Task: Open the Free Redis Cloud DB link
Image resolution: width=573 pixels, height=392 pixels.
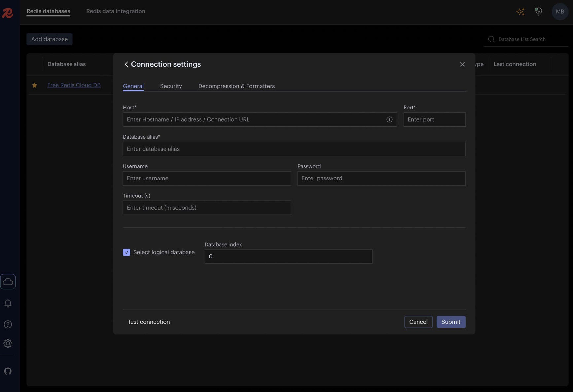Action: 74,85
